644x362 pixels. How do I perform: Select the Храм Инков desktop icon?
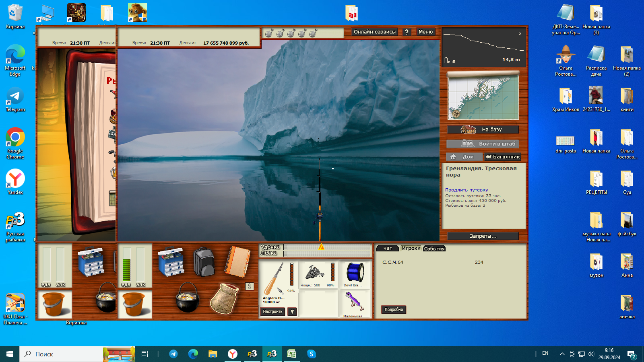(x=566, y=99)
